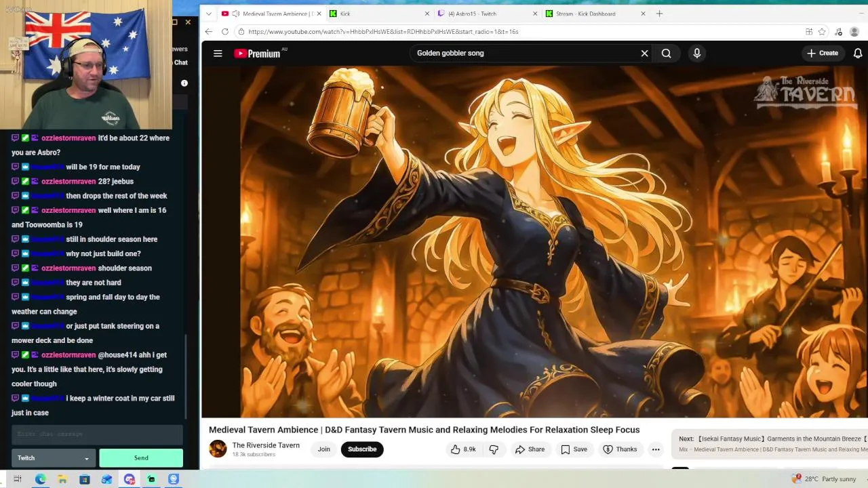Open the Chat tab in stream panel
Screen dimensions: 868x488
[181, 62]
